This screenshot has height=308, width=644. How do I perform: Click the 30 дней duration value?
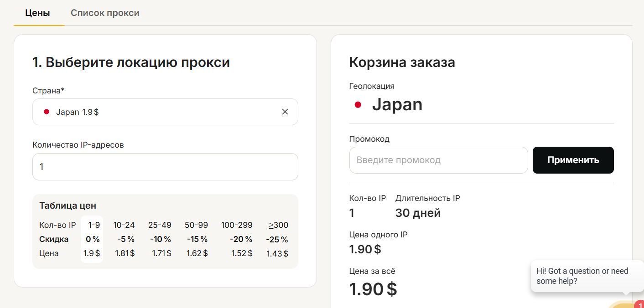coord(418,213)
